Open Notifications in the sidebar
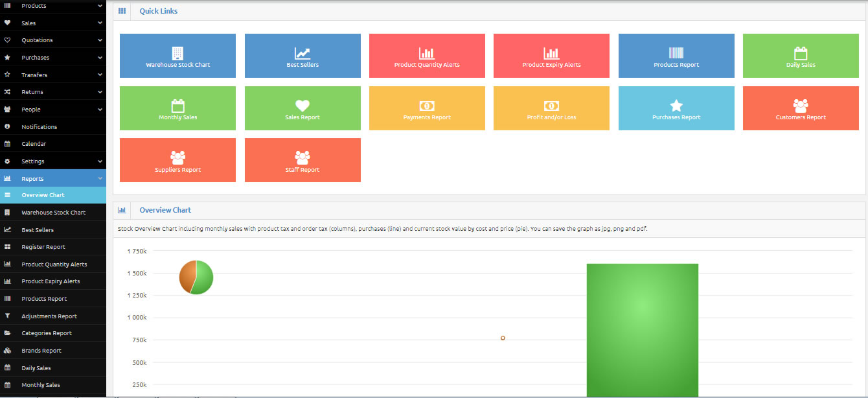868x398 pixels. point(40,127)
